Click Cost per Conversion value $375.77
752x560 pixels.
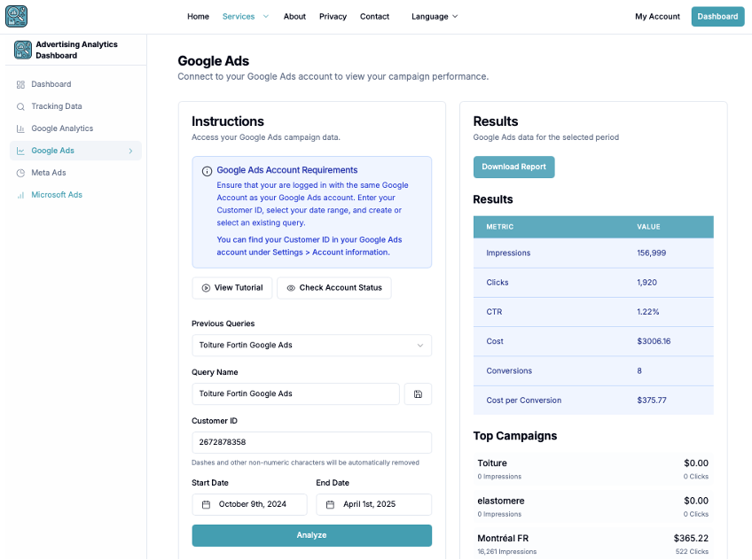tap(651, 401)
